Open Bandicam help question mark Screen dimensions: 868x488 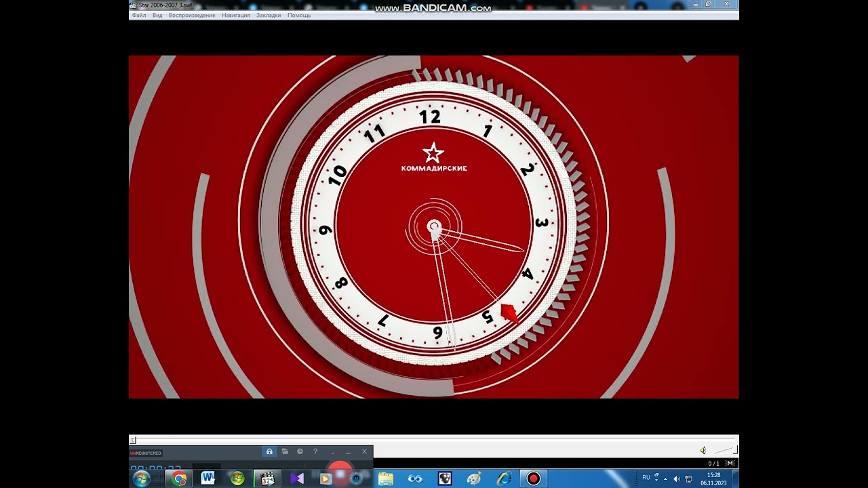tap(315, 451)
